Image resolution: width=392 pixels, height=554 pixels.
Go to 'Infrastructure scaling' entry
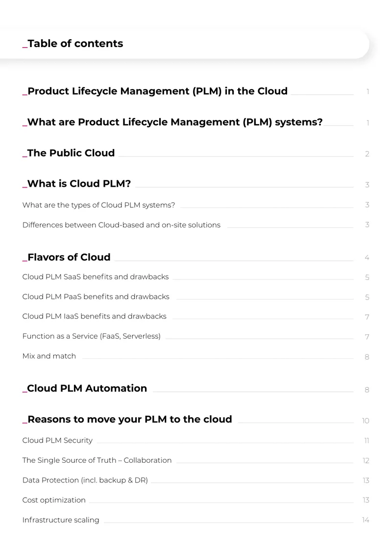point(61,520)
